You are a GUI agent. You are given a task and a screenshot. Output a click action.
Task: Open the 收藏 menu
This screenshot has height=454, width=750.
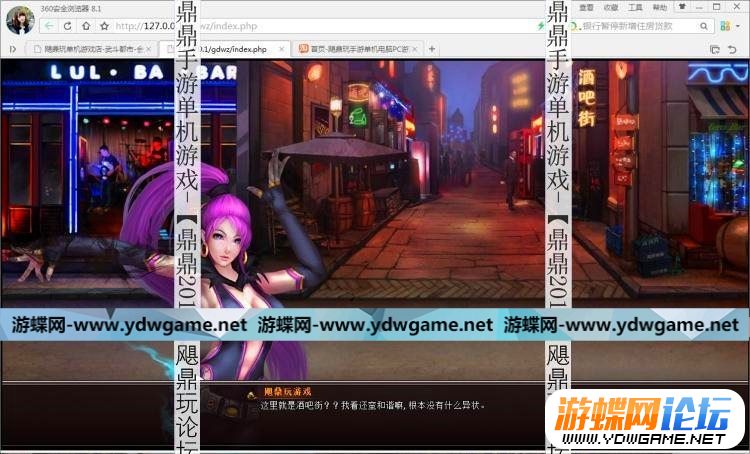(x=611, y=8)
